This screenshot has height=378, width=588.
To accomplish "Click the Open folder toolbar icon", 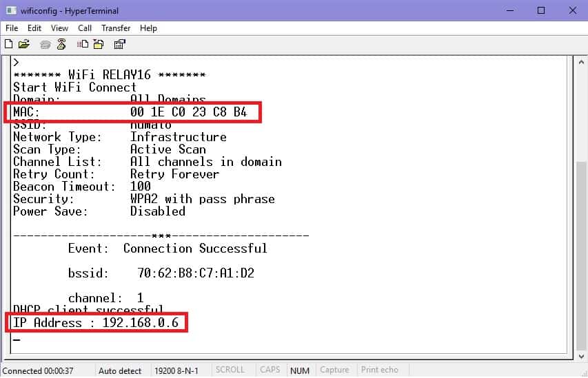I will click(24, 44).
